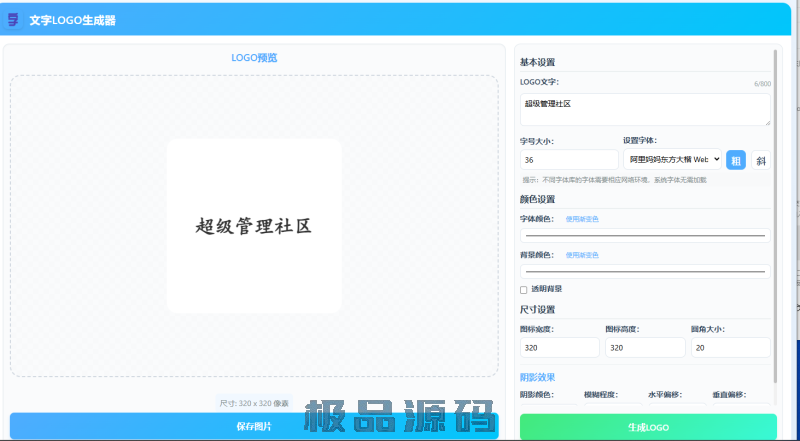
Task: Click the settings panel vertical scrollbar
Action: tap(775, 200)
